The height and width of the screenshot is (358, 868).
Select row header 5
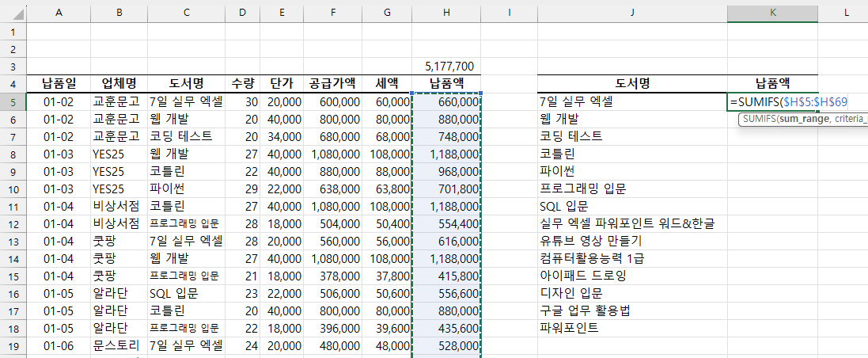[13, 101]
